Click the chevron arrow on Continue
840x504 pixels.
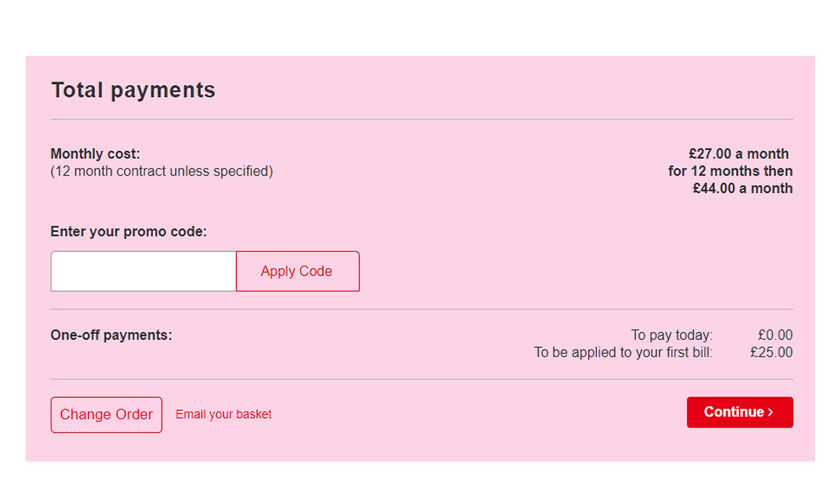click(771, 412)
